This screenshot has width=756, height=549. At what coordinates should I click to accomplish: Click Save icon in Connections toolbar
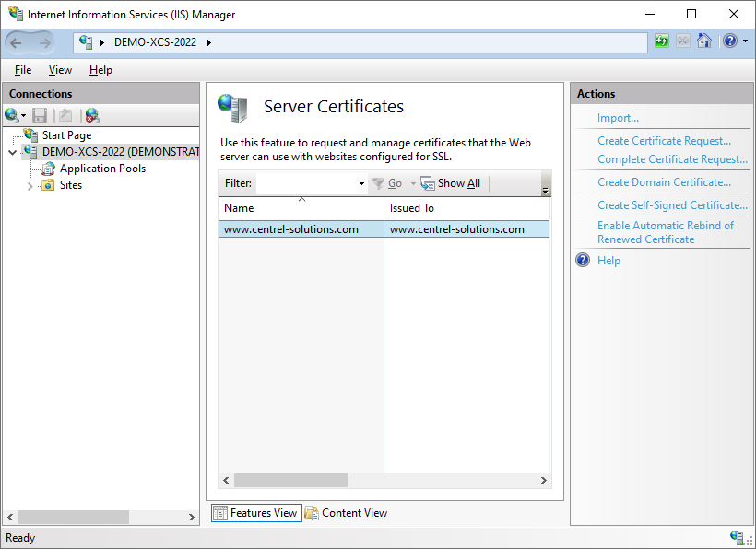[40, 115]
